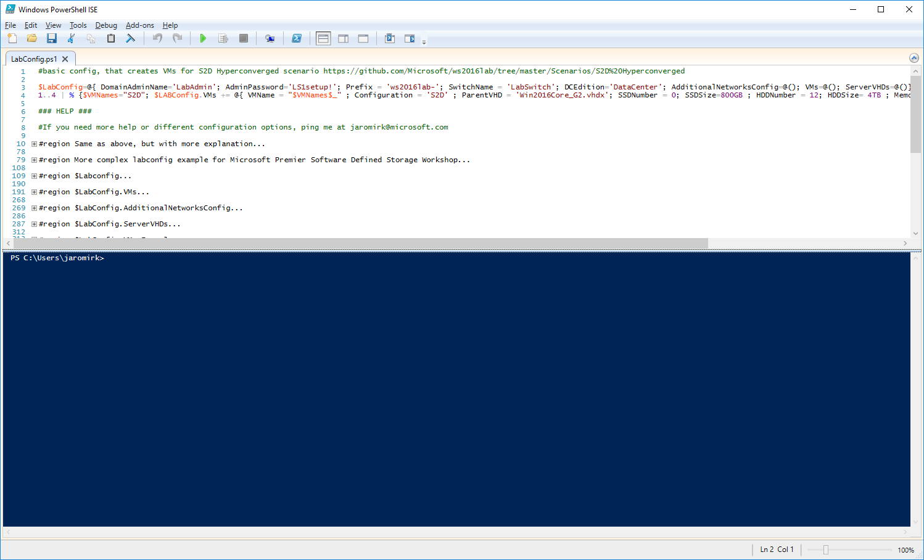This screenshot has width=924, height=560.
Task: Show the Command Add-on pane icon
Action: (410, 38)
